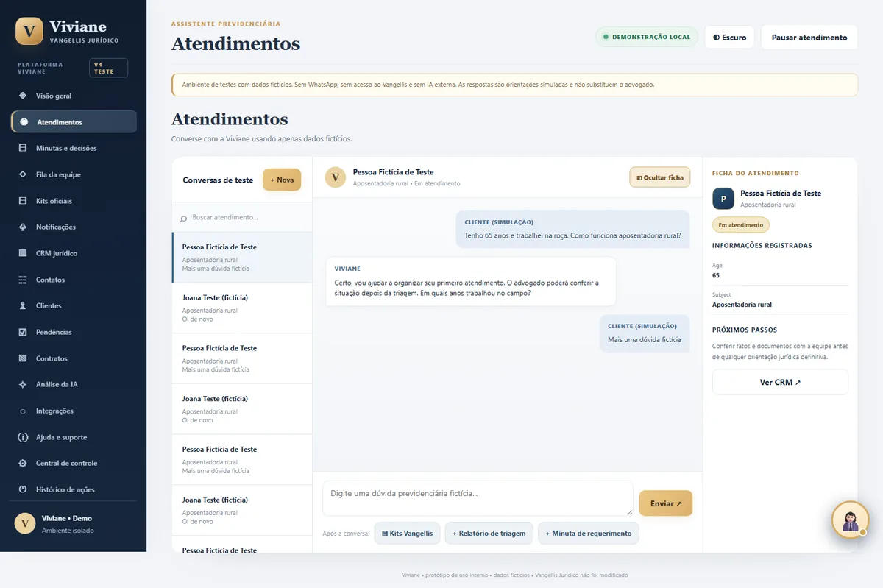Viewport: 883px width, 588px height.
Task: Click the Contratos icon
Action: [23, 358]
